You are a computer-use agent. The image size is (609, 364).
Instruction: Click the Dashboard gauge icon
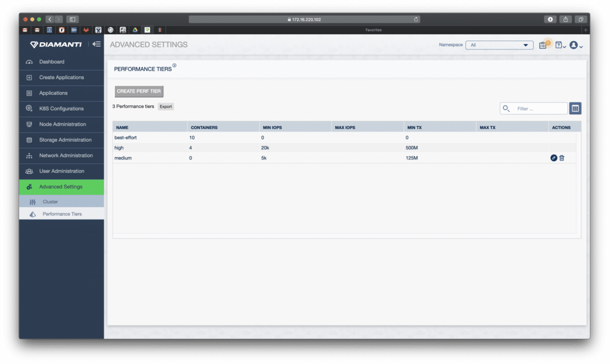pos(29,62)
